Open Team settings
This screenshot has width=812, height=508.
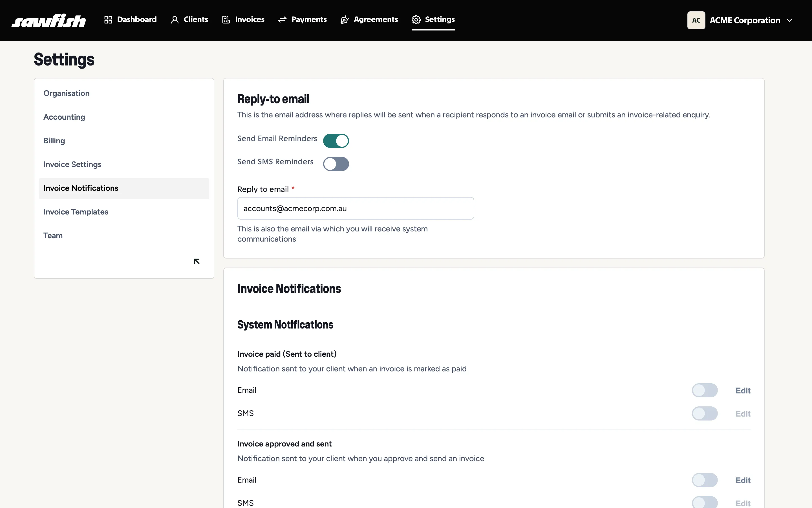(x=124, y=236)
